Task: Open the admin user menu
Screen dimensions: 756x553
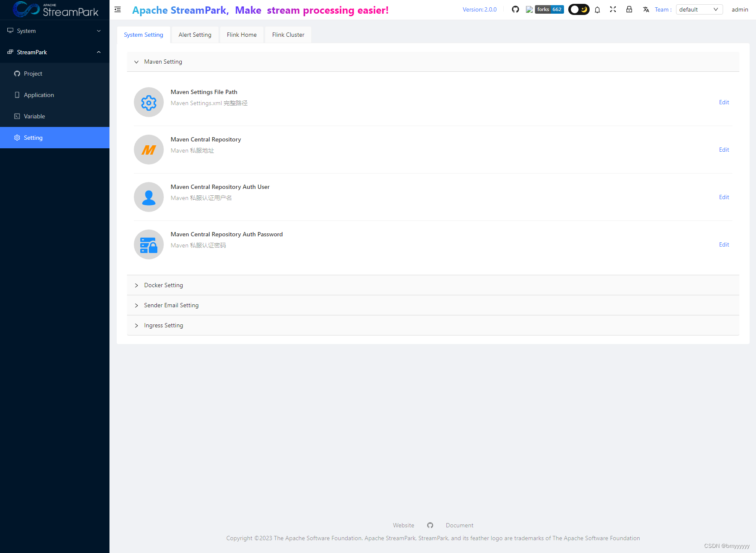Action: point(740,9)
